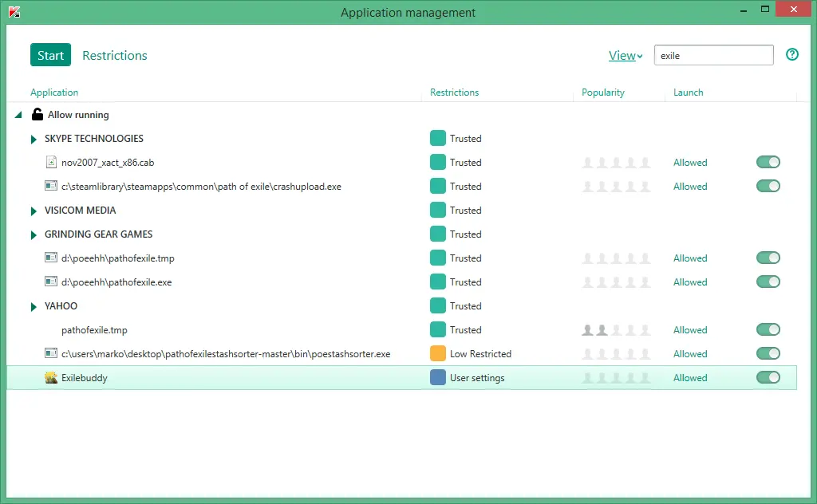Close the Application management window
817x504 pixels.
click(x=794, y=9)
